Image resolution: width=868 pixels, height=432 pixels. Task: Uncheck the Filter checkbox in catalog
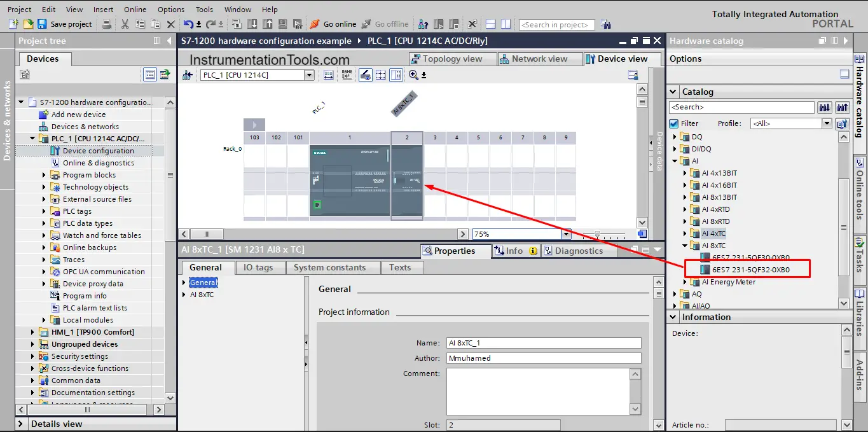[674, 123]
